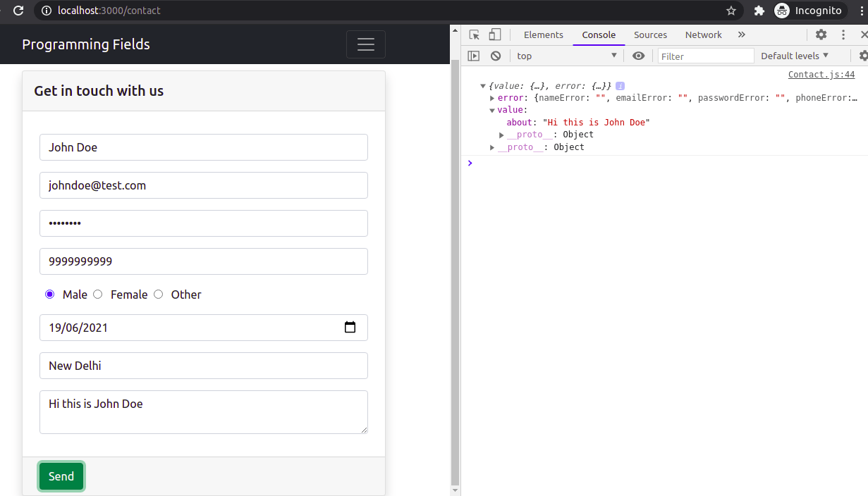
Task: Open the Network panel
Action: [703, 35]
